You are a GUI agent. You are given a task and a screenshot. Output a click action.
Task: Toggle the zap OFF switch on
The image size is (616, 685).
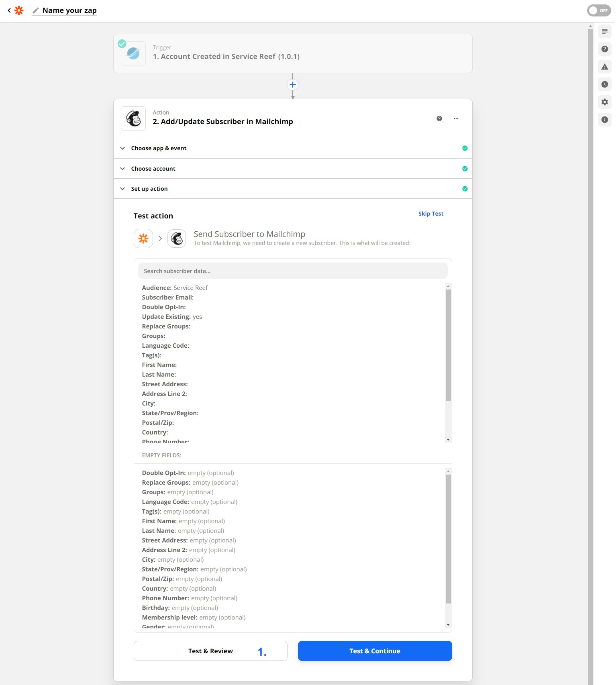pyautogui.click(x=599, y=10)
